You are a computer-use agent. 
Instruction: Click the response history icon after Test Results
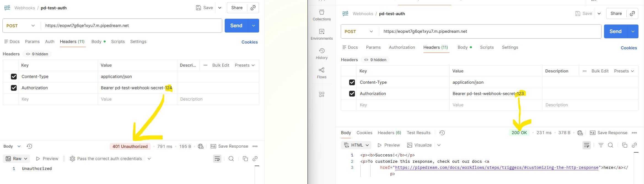pos(442,133)
